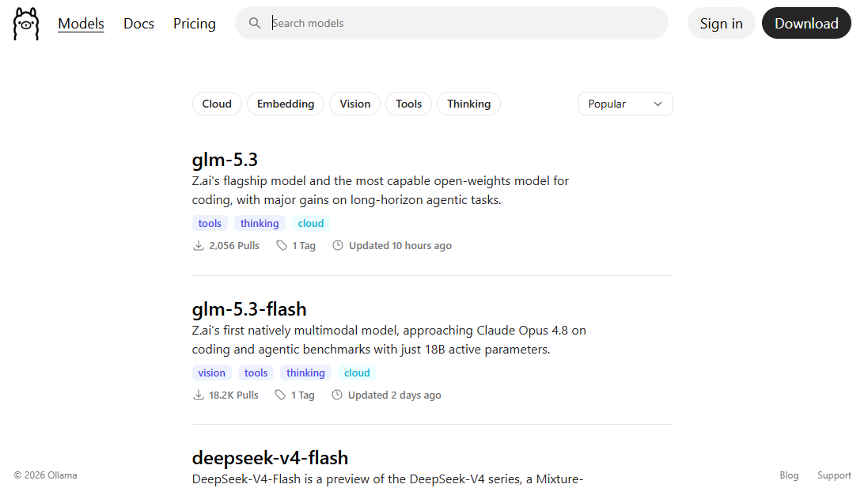This screenshot has height=488, width=868.
Task: Click the tag icon in glm-5.3-flash row
Action: pos(281,395)
